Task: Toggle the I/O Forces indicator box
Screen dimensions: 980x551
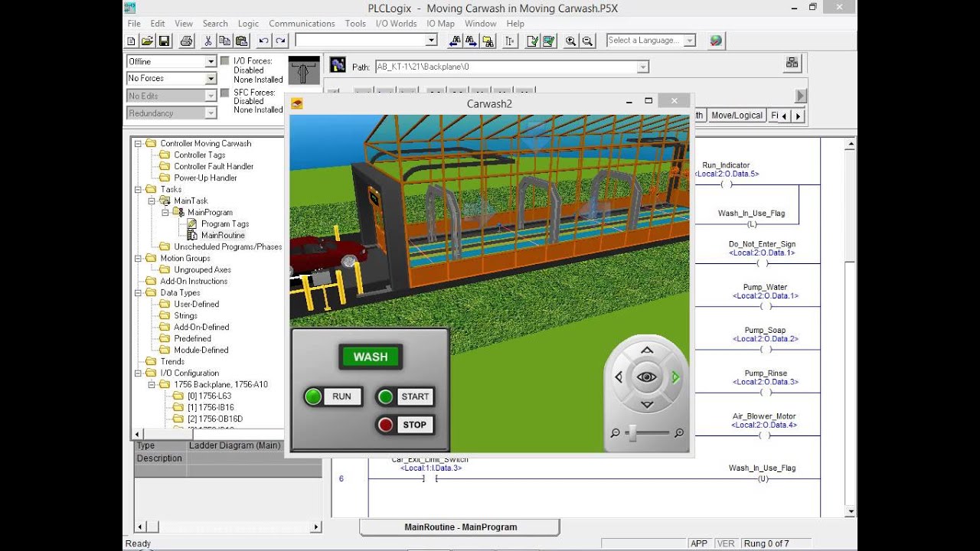Action: pyautogui.click(x=224, y=60)
